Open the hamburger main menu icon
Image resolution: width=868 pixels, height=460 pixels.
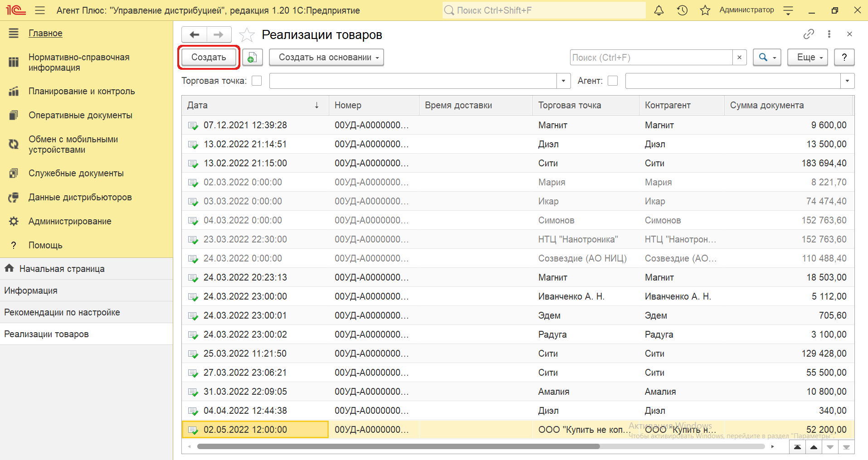tap(40, 10)
